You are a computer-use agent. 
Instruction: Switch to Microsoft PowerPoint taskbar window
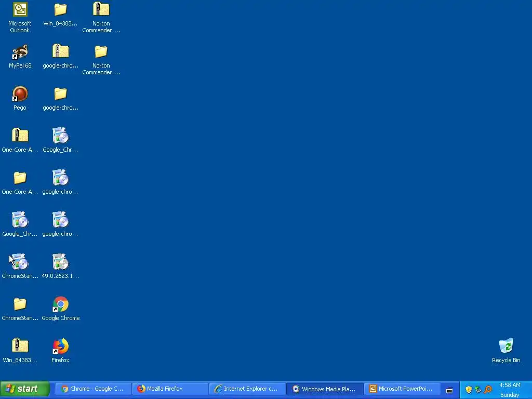tap(402, 389)
